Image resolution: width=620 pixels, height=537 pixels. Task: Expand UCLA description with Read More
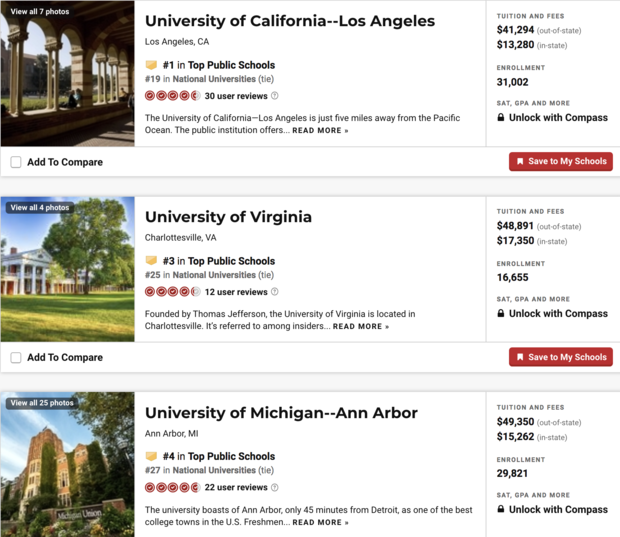320,131
